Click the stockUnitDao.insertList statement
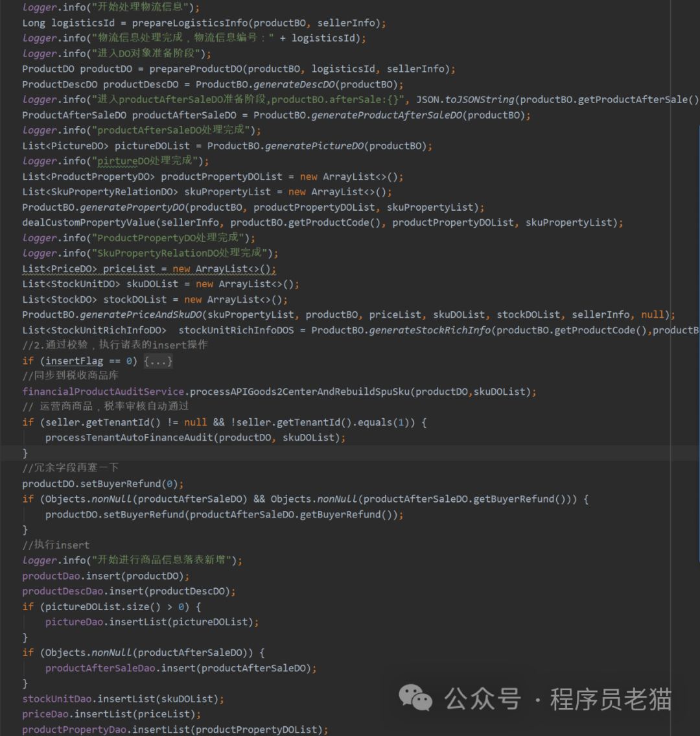This screenshot has height=736, width=700. [122, 699]
